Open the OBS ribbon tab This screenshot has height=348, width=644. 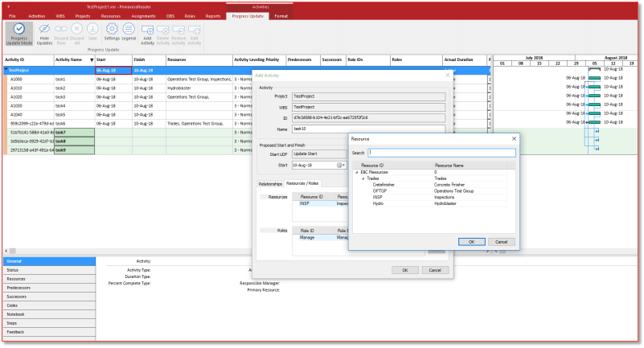[170, 16]
